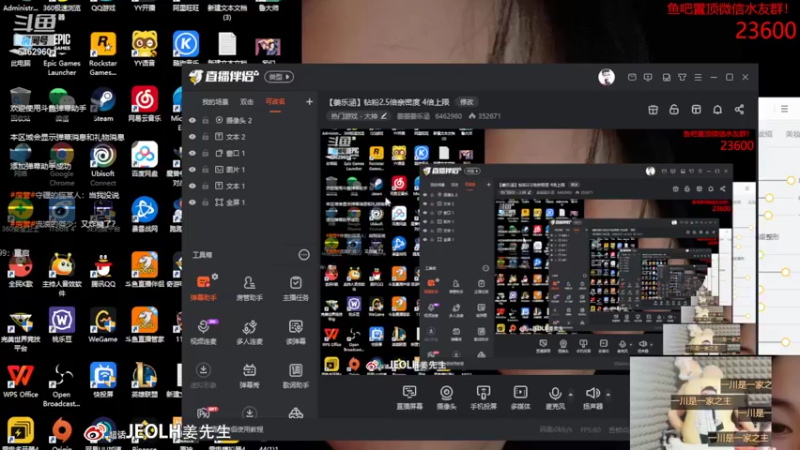Open Epic Games Launcher desktop shortcut

tap(62, 55)
